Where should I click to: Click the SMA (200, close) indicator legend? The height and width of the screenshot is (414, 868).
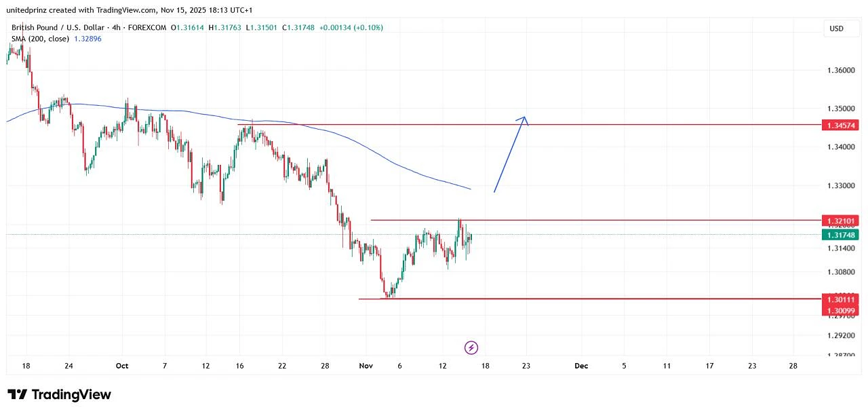[41, 39]
